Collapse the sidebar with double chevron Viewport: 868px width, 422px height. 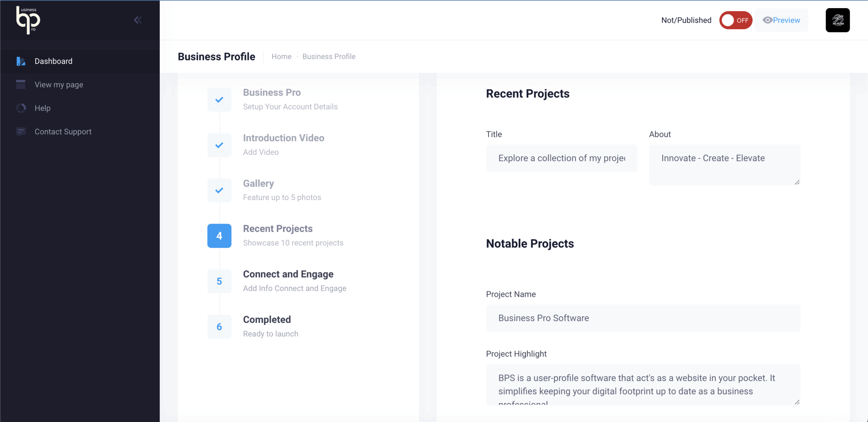138,20
